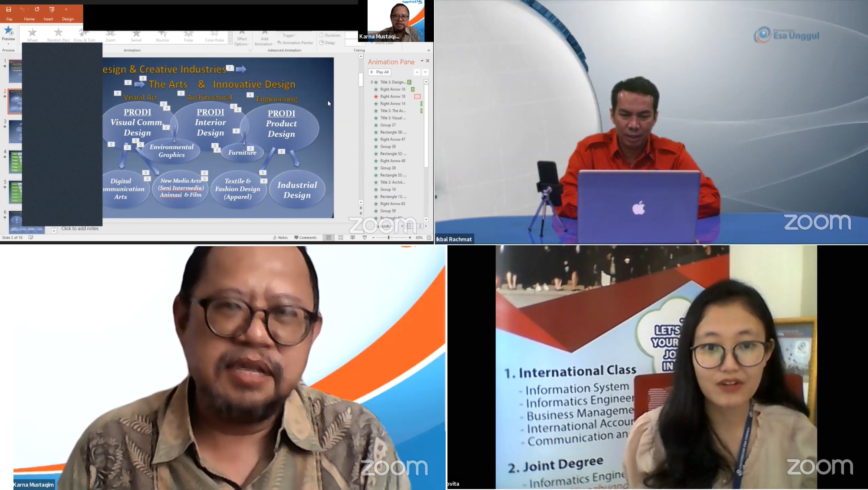Select the Grow & Turn animation
868x490 pixels.
pyautogui.click(x=84, y=36)
